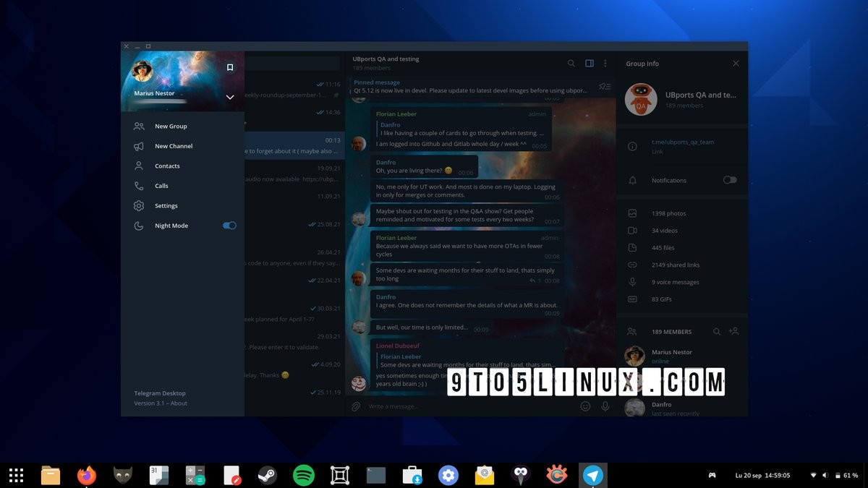868x488 pixels.
Task: Open the chat three-dot options menu
Action: point(605,64)
